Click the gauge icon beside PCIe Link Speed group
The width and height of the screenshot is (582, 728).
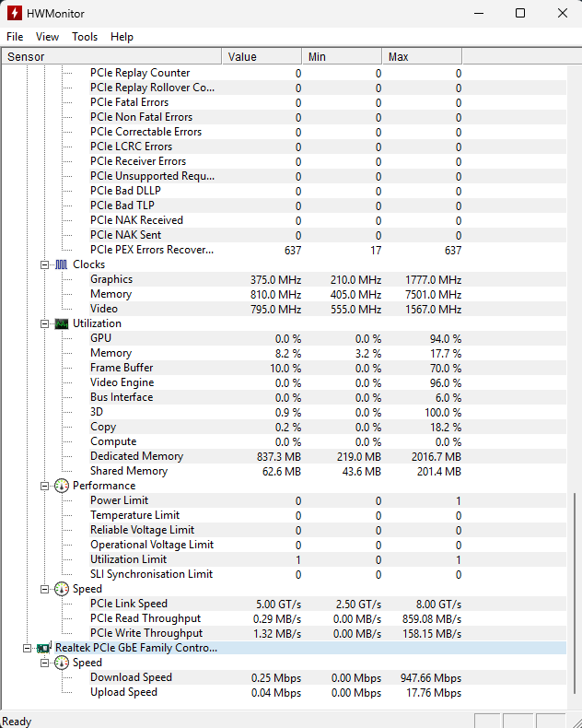62,589
